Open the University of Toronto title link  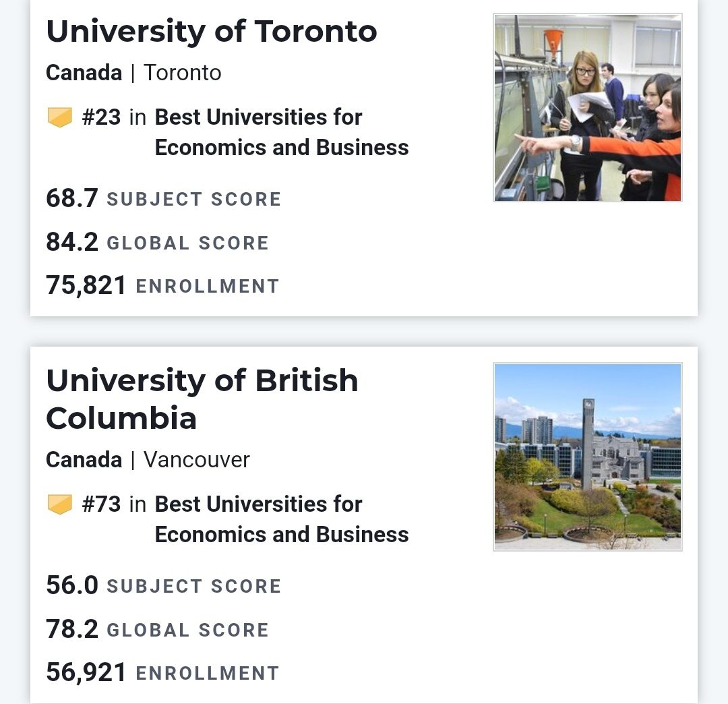point(211,31)
